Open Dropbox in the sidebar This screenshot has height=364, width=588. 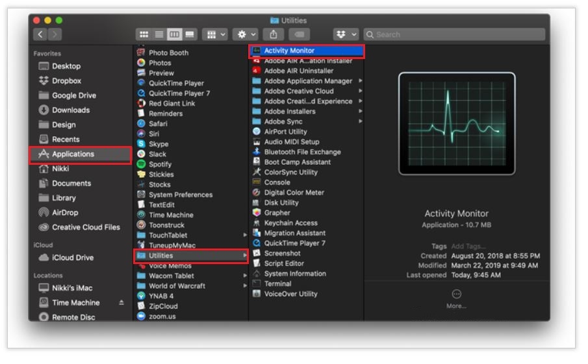point(66,81)
